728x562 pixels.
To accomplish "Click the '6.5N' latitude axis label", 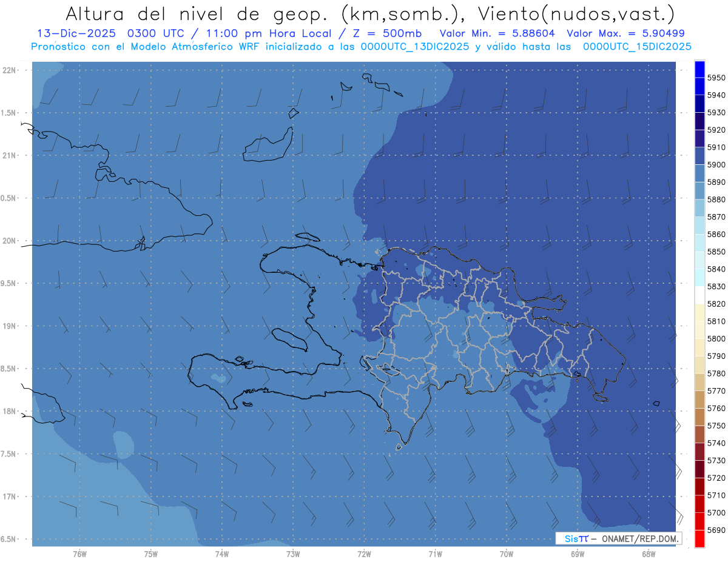I will coord(9,540).
